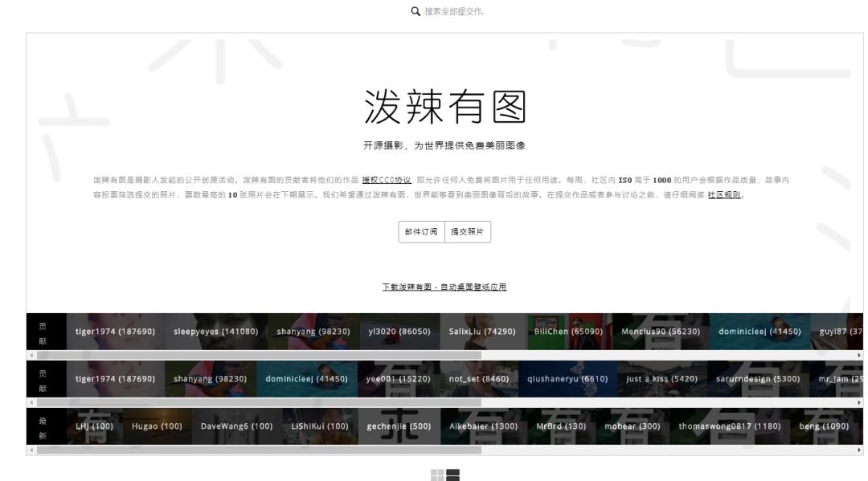The width and height of the screenshot is (868, 481).
Task: Open the 自动桌面壁纸应用 download link
Action: pos(446,287)
